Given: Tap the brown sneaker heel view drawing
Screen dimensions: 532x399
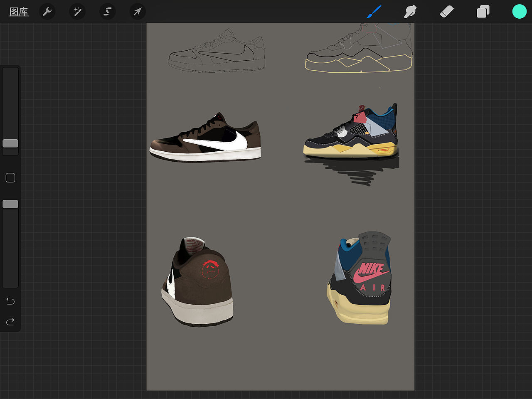Looking at the screenshot, I should pyautogui.click(x=197, y=282).
